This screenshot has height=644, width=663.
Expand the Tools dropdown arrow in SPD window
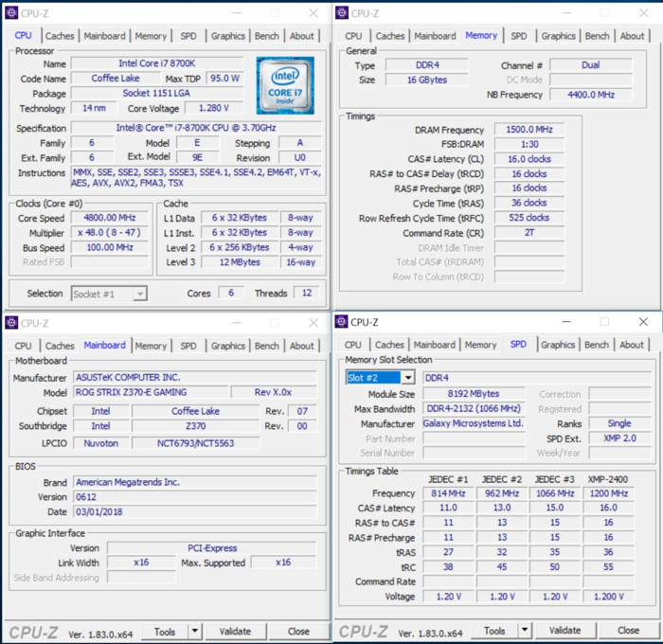point(525,631)
